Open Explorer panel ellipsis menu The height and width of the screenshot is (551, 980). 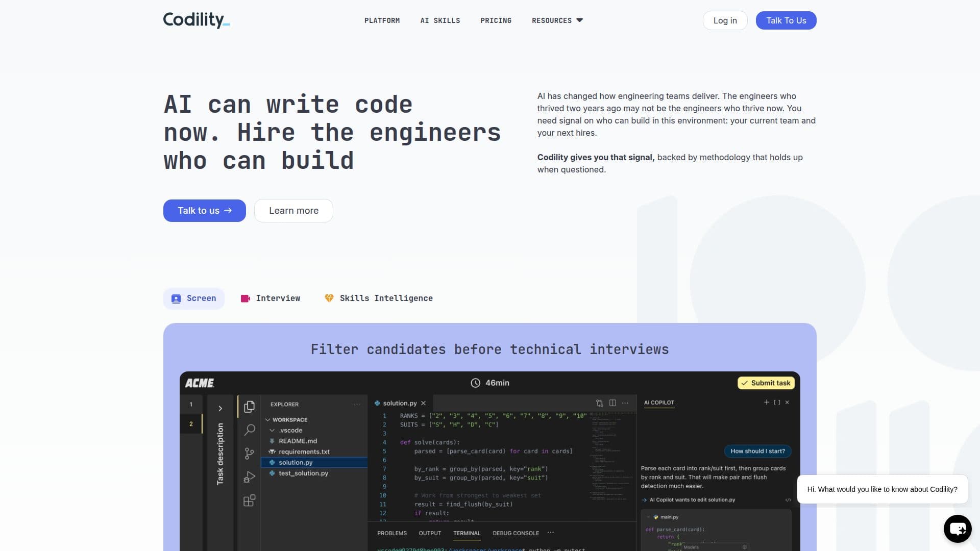(x=357, y=404)
